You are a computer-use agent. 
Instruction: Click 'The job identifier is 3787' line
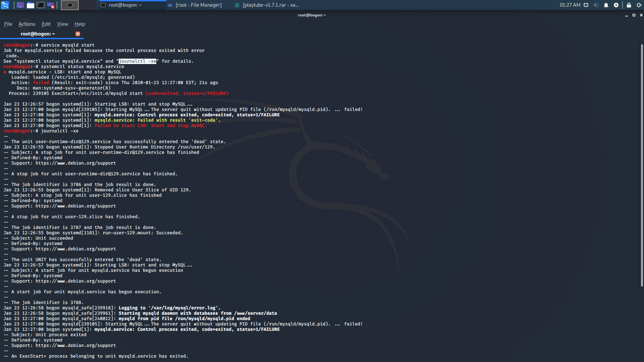[80, 228]
